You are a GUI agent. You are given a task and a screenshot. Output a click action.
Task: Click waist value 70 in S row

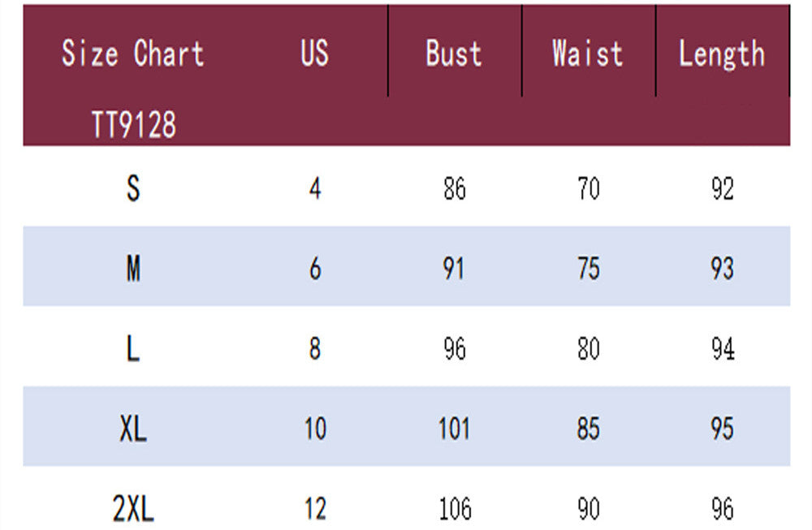588,188
